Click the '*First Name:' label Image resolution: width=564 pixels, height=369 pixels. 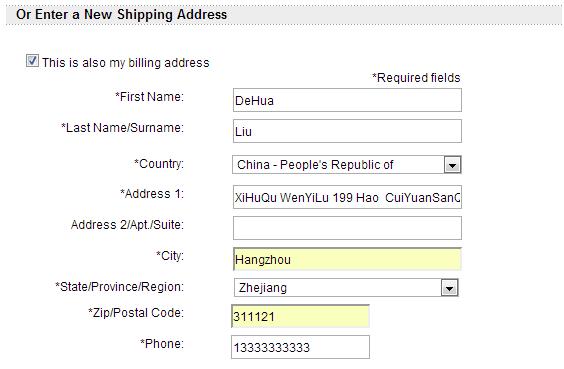pyautogui.click(x=149, y=97)
